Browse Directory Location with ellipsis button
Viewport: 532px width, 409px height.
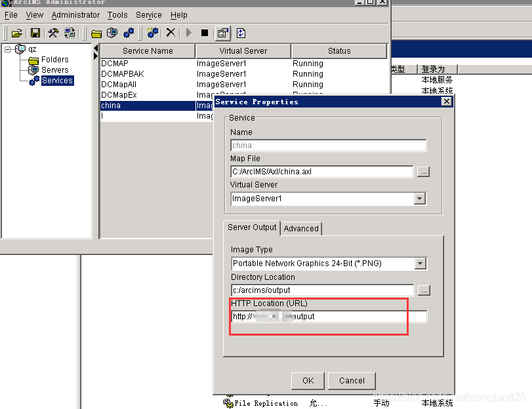pos(424,290)
